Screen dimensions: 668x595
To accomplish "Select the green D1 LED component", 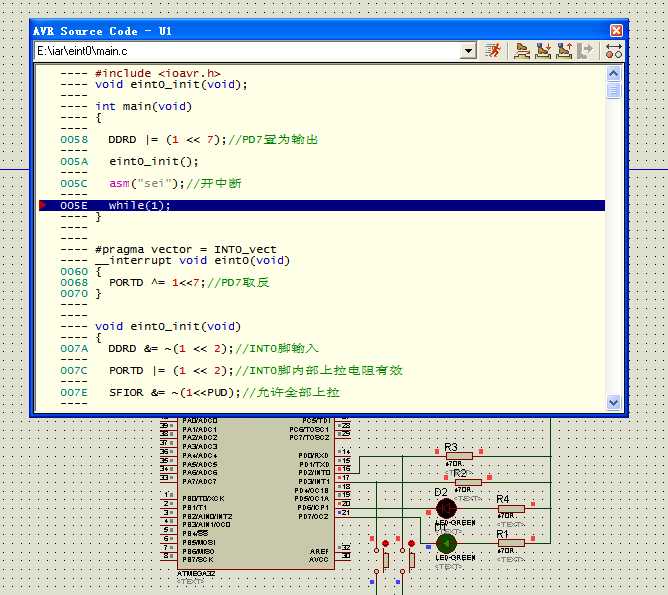I will tap(445, 543).
